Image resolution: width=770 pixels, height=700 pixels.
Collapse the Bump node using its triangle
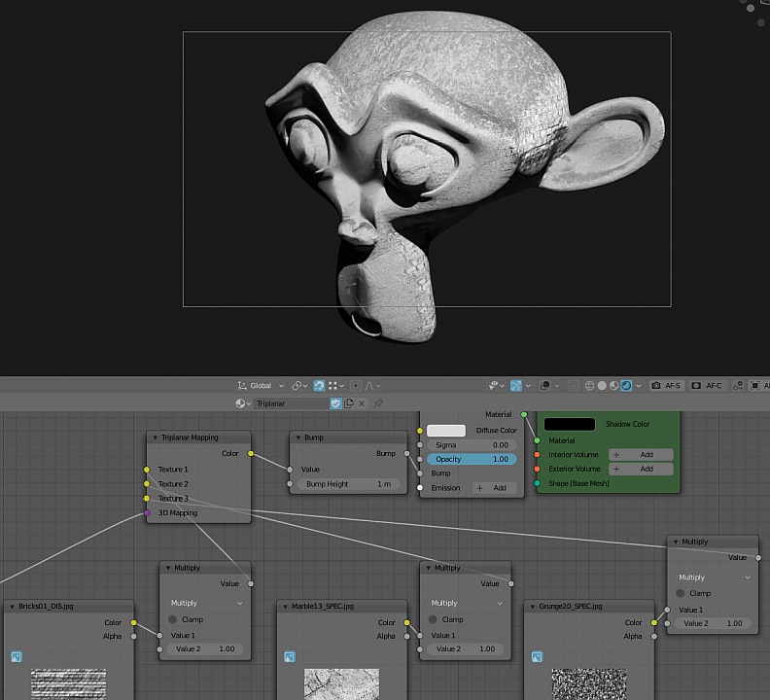coord(297,437)
